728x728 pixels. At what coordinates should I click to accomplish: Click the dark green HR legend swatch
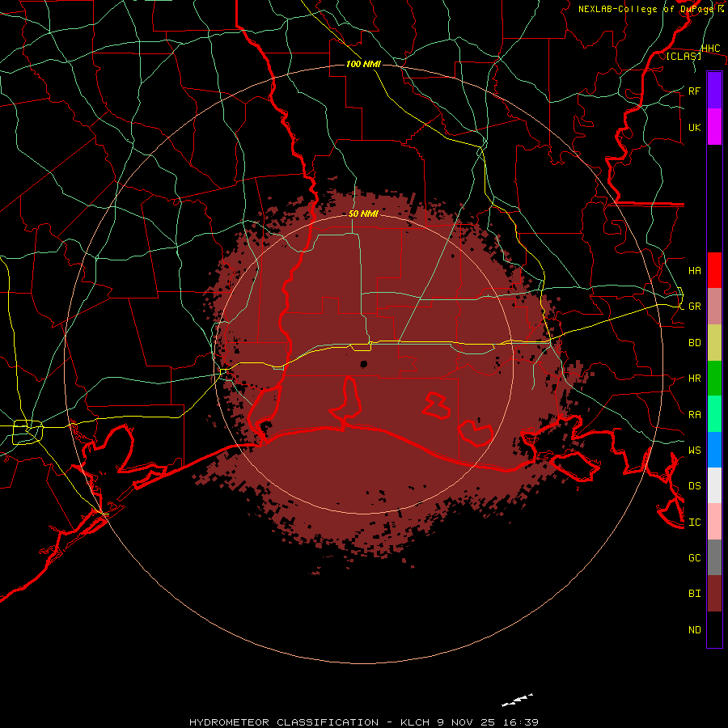click(x=714, y=379)
